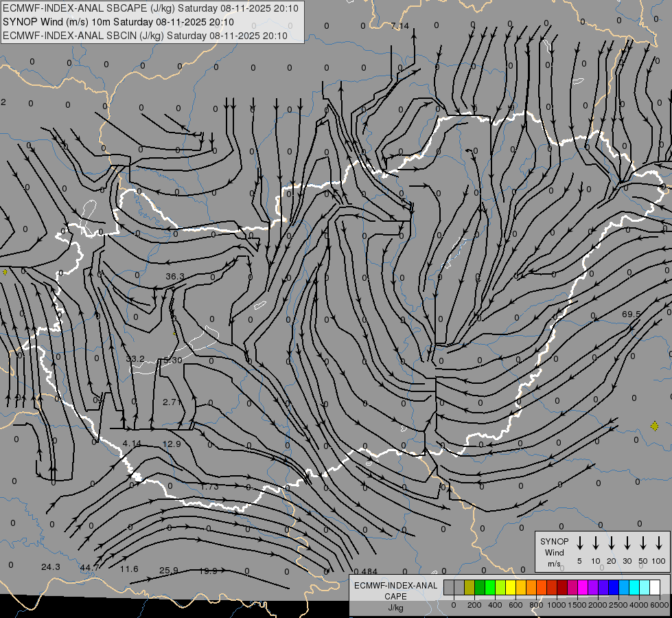Click the SBCIN title line in header
This screenshot has width=672, height=618.
click(x=145, y=36)
